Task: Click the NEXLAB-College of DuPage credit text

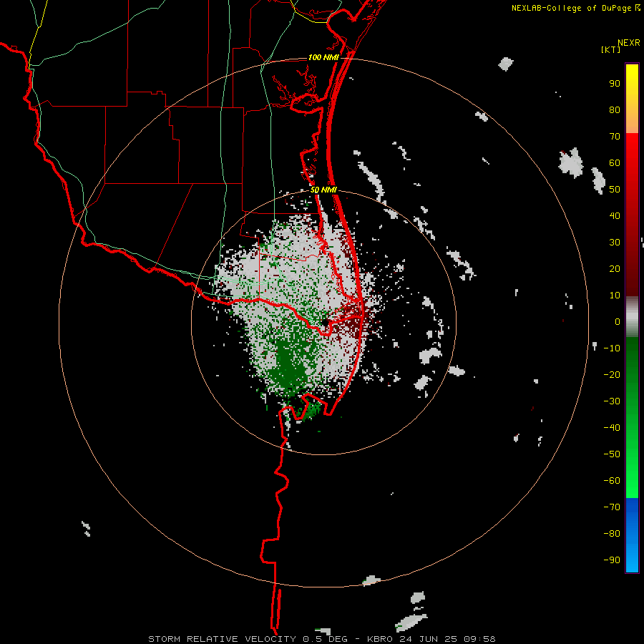Action: [x=571, y=8]
